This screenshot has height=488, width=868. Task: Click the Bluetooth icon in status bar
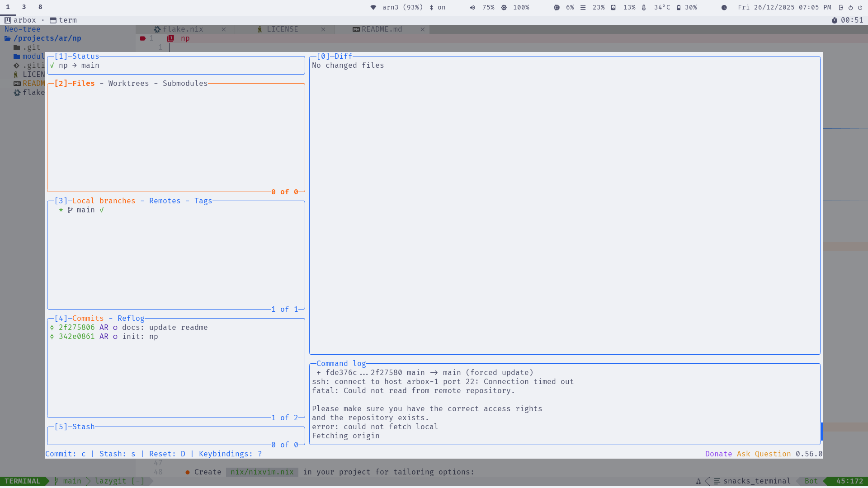tap(431, 7)
